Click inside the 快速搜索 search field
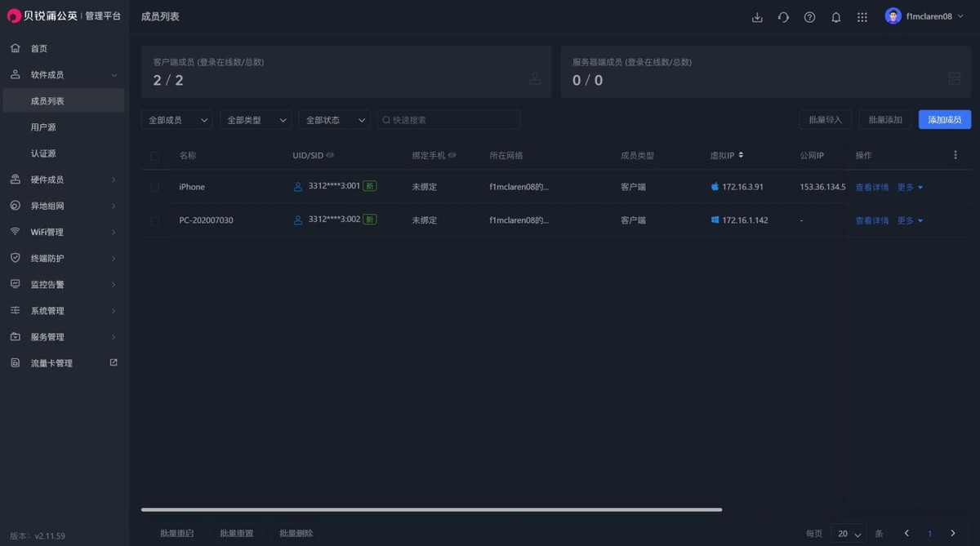This screenshot has height=546, width=980. pos(448,119)
